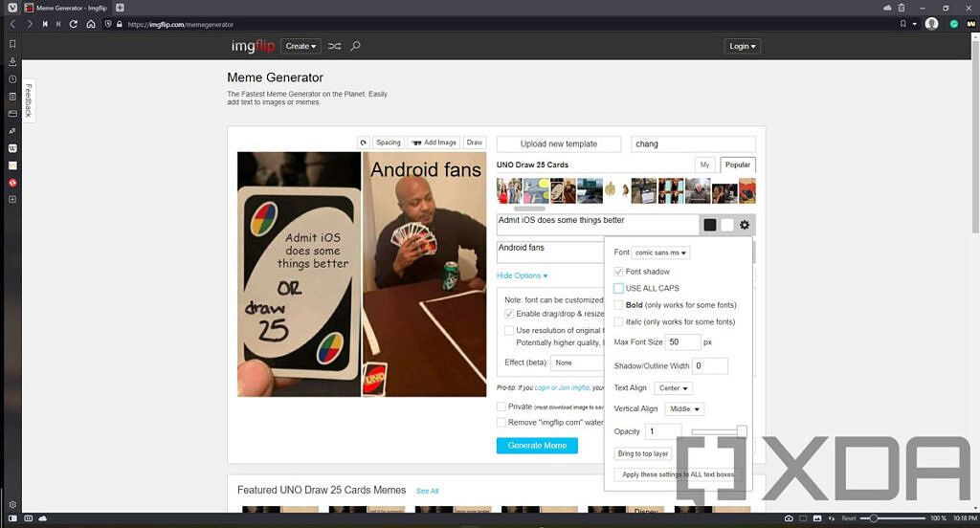Open text settings gear icon
Screen dimensions: 980x528
tap(745, 225)
